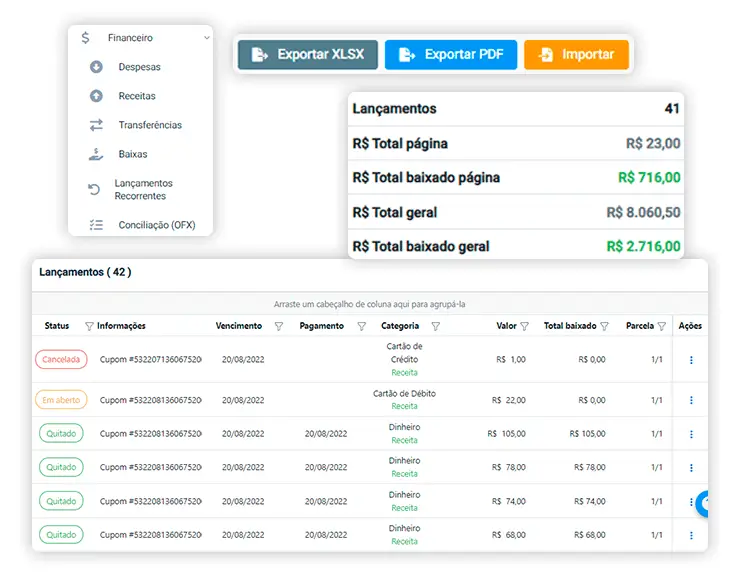Image resolution: width=741 pixels, height=583 pixels.
Task: Click the Receitas up-arrow icon
Action: coord(96,96)
